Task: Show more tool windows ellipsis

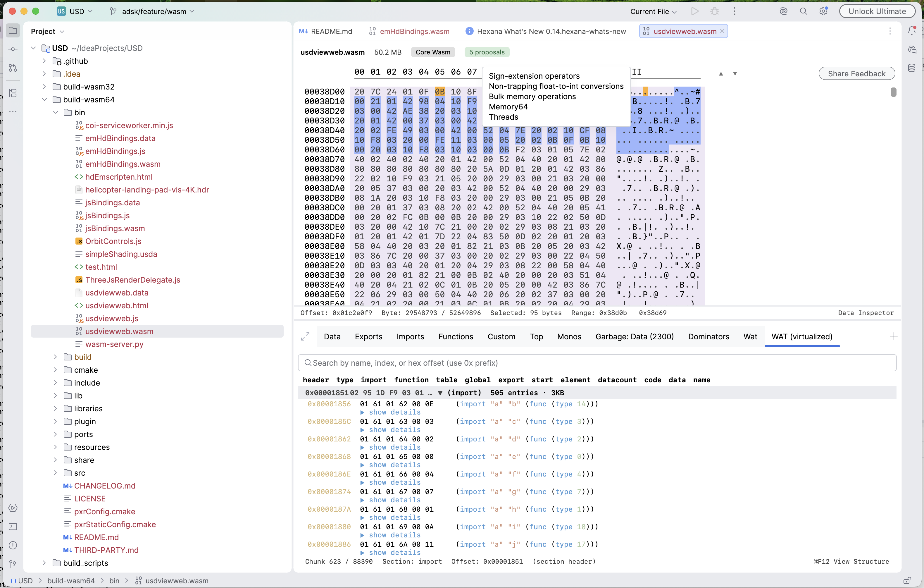Action: tap(13, 112)
